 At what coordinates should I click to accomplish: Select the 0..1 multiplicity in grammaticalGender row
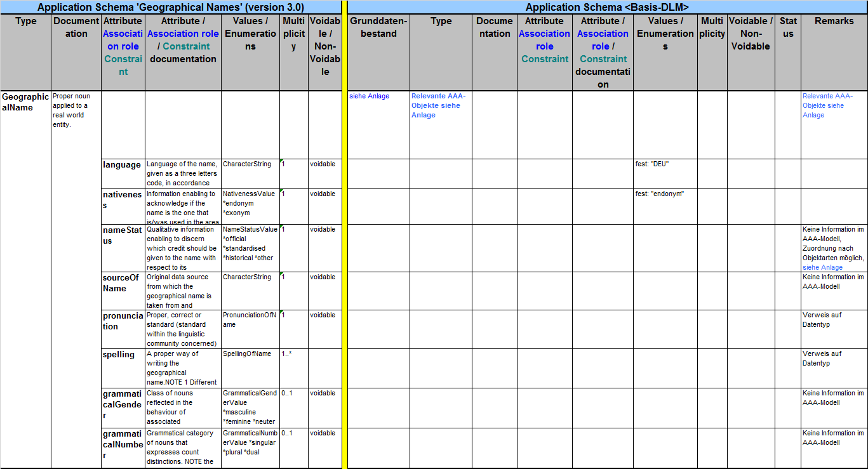[294, 407]
